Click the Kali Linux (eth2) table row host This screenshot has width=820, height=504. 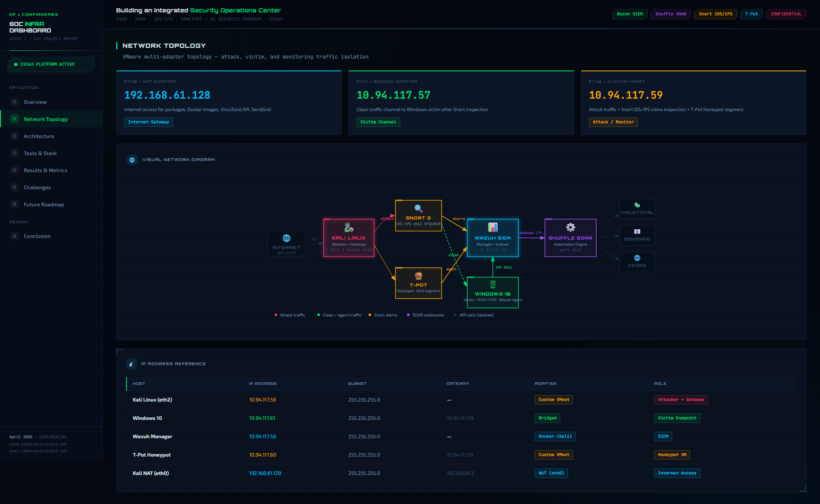[x=152, y=400]
